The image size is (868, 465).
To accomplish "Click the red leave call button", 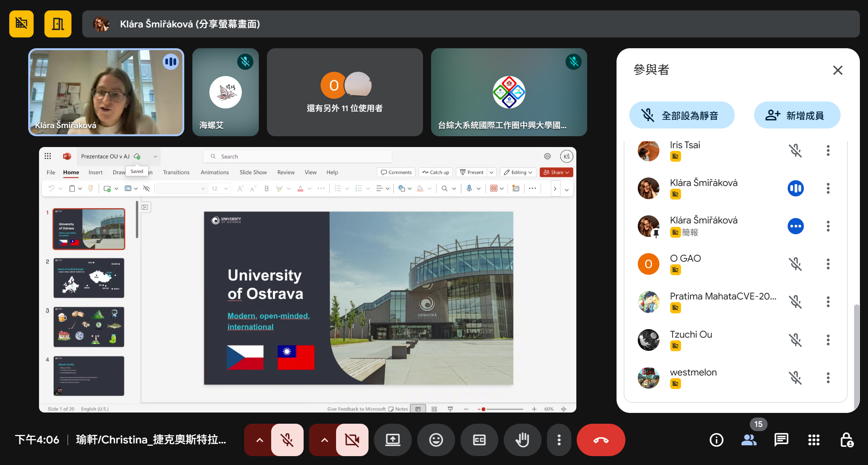I will (601, 440).
